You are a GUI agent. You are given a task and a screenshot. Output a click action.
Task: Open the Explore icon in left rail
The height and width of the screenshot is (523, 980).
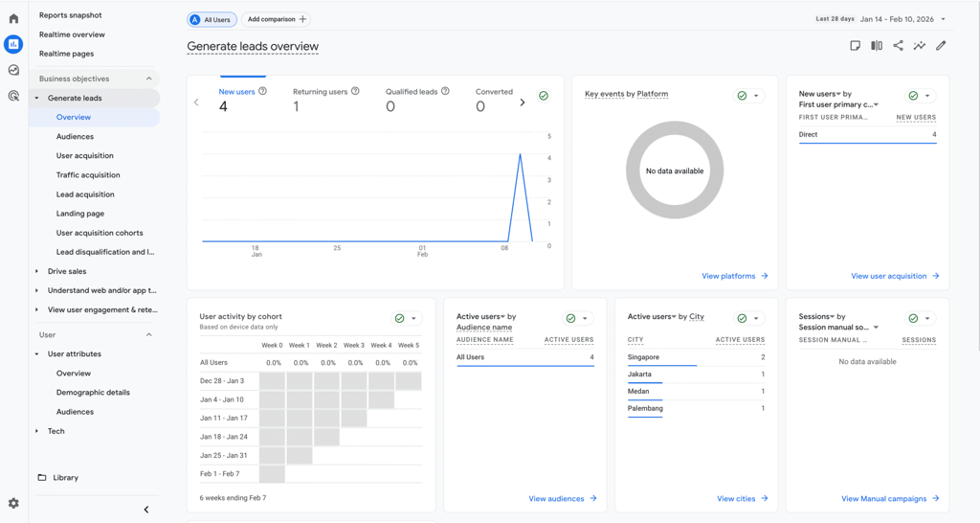13,70
